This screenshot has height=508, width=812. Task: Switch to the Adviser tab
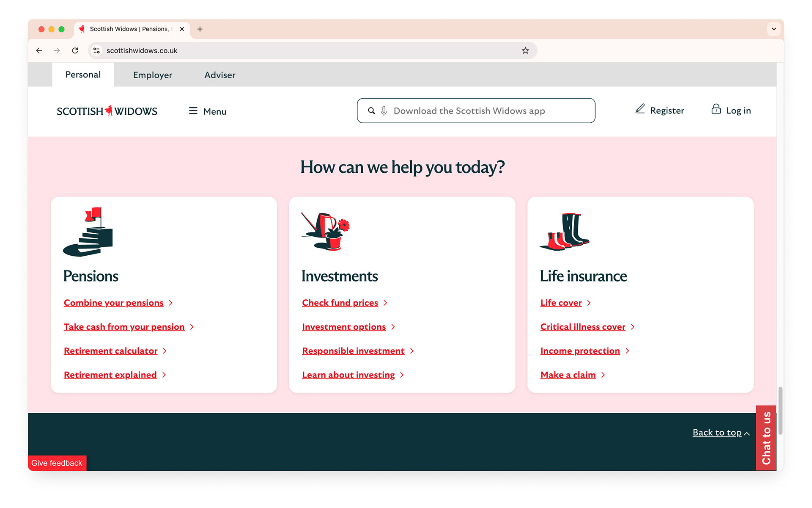(x=219, y=75)
